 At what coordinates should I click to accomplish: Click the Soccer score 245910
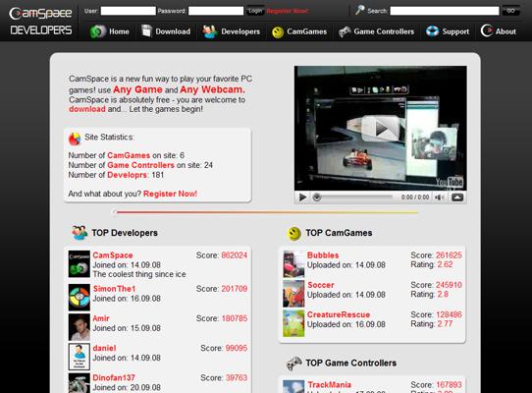click(449, 285)
